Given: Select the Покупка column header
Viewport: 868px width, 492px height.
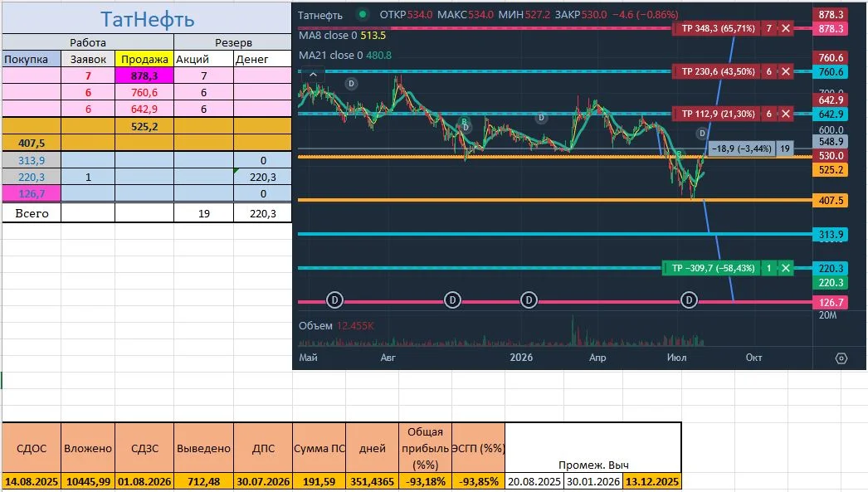Looking at the screenshot, I should (32, 59).
